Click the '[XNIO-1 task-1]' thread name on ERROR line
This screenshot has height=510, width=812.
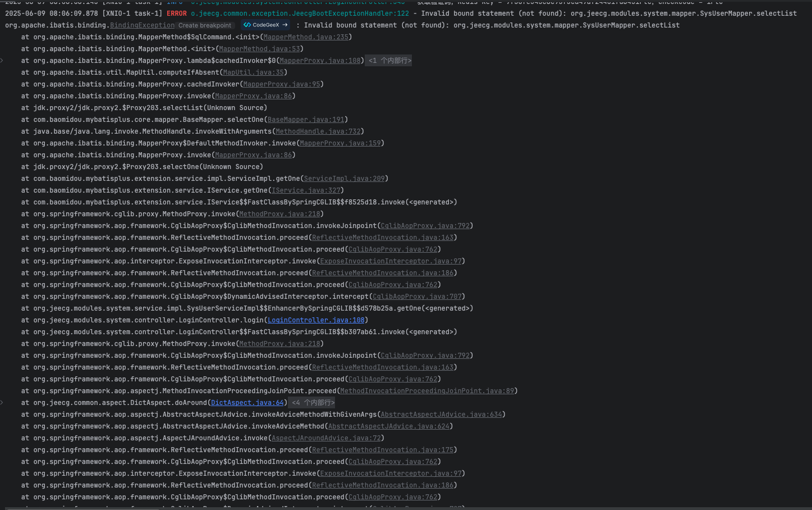[x=132, y=13]
